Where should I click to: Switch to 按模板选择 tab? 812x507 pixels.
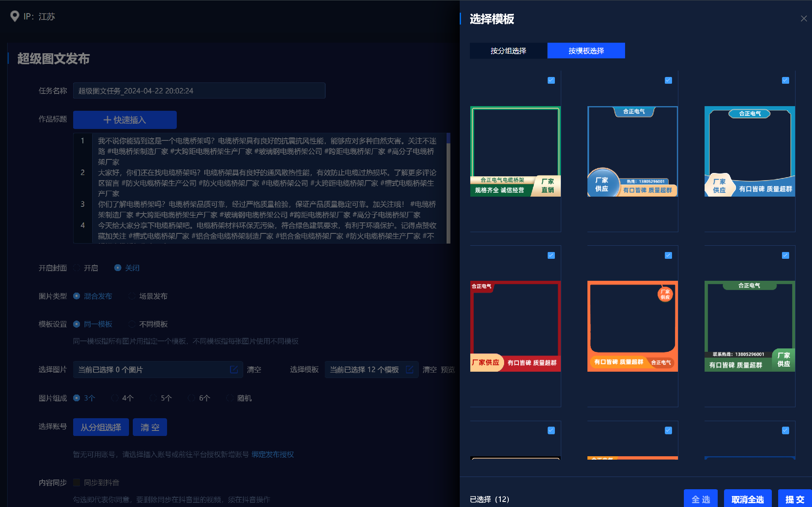[586, 51]
